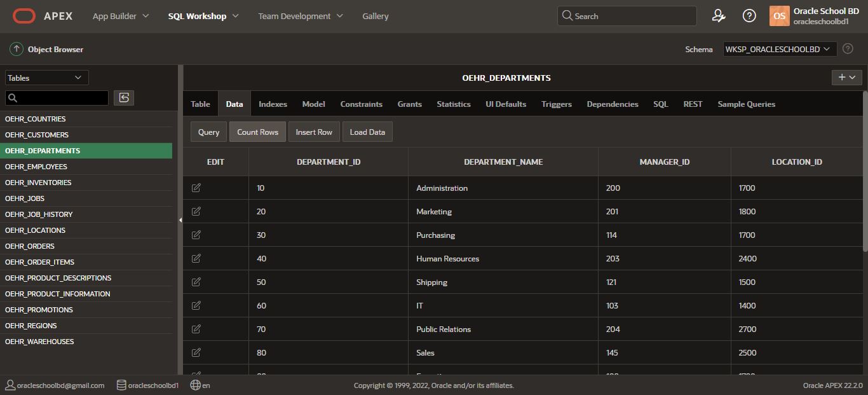This screenshot has width=868, height=395.
Task: Edit the Shipping row pencil icon
Action: 196,282
